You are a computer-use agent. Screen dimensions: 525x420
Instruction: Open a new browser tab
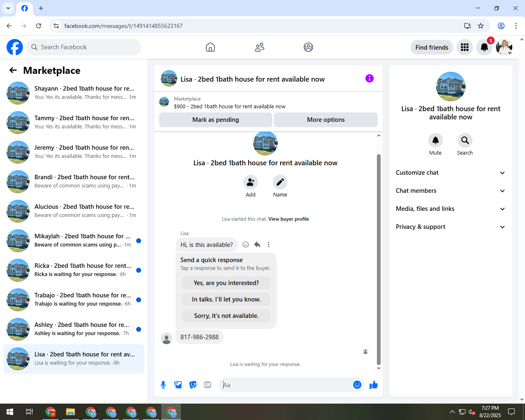tap(41, 8)
